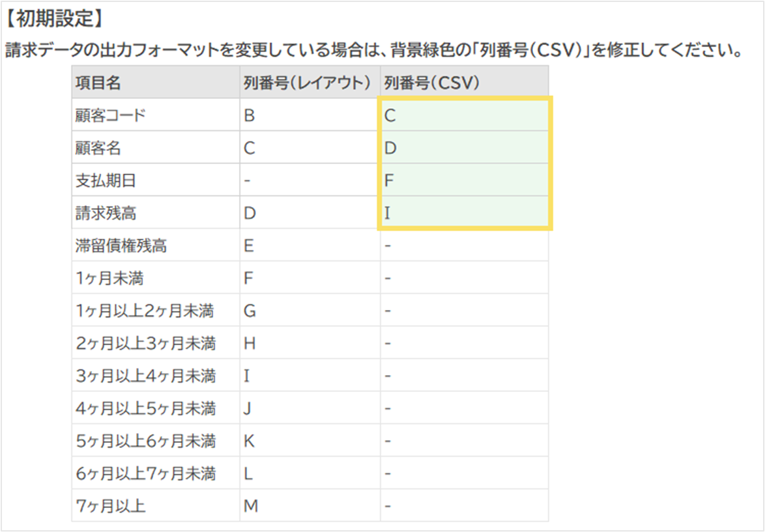Click the layout column cell for 支払期日
Screen dimensions: 765x532
coord(310,180)
